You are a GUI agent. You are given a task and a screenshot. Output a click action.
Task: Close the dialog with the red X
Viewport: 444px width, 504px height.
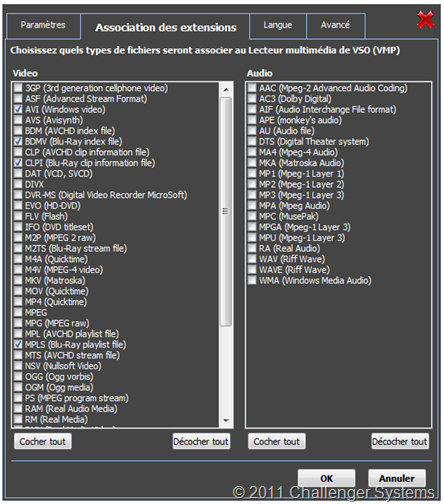click(x=425, y=20)
